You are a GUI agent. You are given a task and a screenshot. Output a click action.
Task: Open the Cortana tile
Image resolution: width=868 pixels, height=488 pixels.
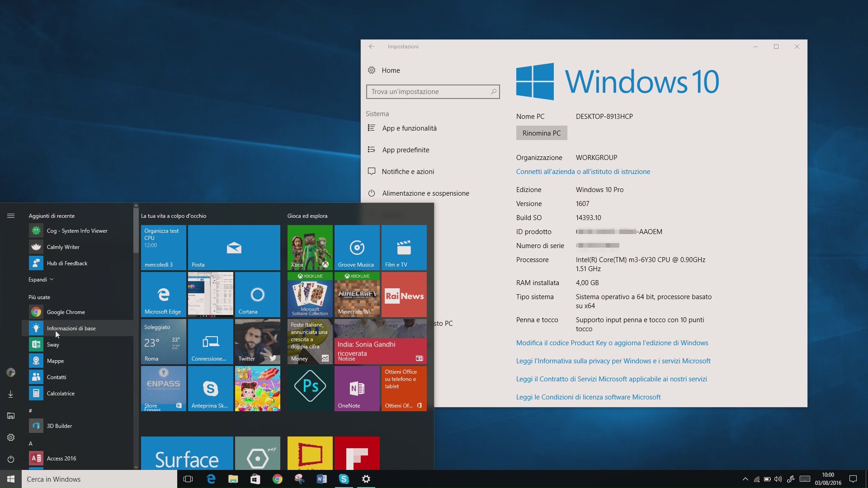point(258,295)
